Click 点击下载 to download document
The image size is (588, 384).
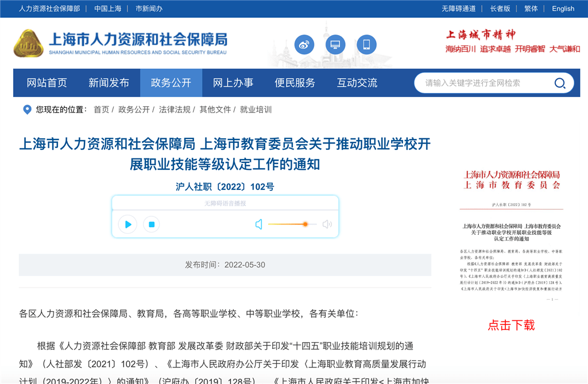click(x=511, y=325)
